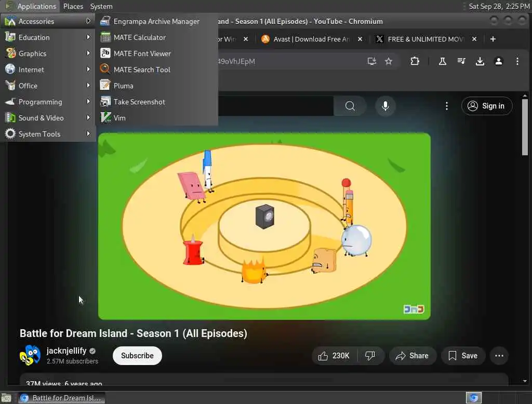Open a new browser tab
Screen dimensions: 532x404
click(x=493, y=39)
